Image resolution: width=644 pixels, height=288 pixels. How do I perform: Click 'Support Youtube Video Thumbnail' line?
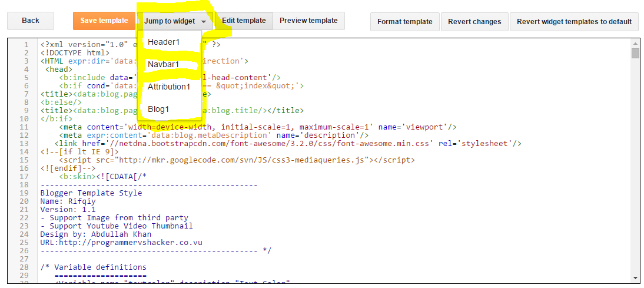pos(116,226)
